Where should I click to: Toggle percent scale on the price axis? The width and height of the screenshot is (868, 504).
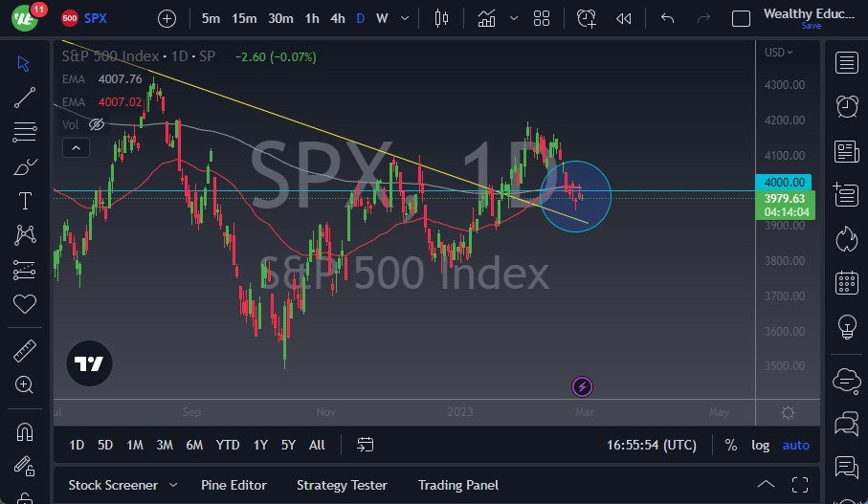(x=731, y=445)
